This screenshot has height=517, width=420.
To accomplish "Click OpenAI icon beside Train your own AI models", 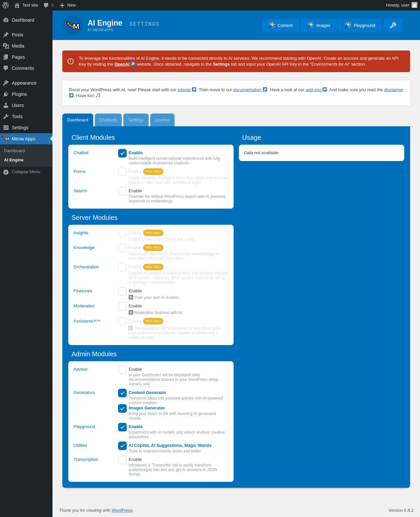I will 131,297.
